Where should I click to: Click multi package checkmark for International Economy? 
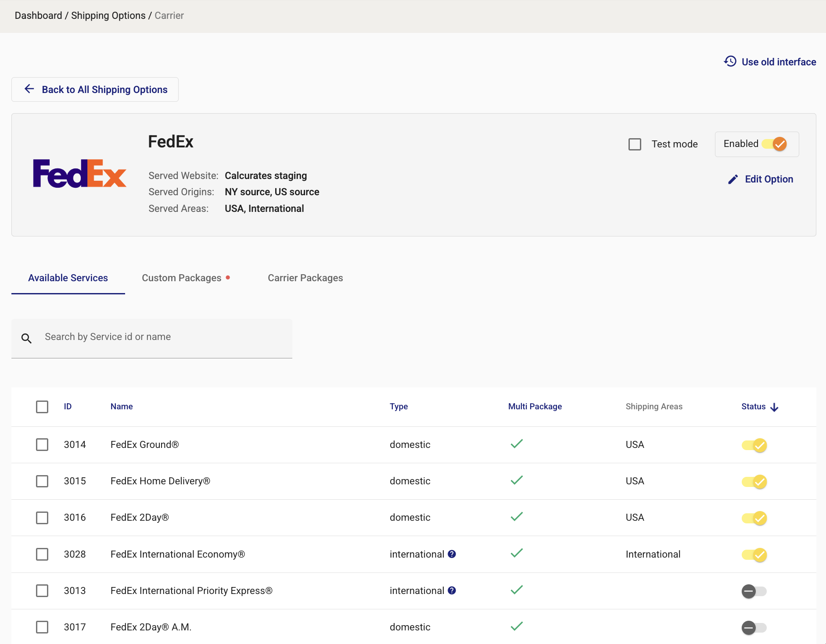coord(517,553)
